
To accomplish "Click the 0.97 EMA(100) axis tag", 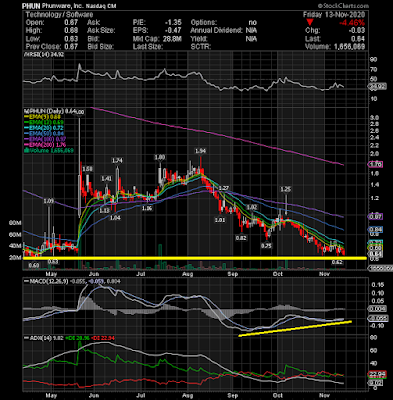I will (375, 217).
